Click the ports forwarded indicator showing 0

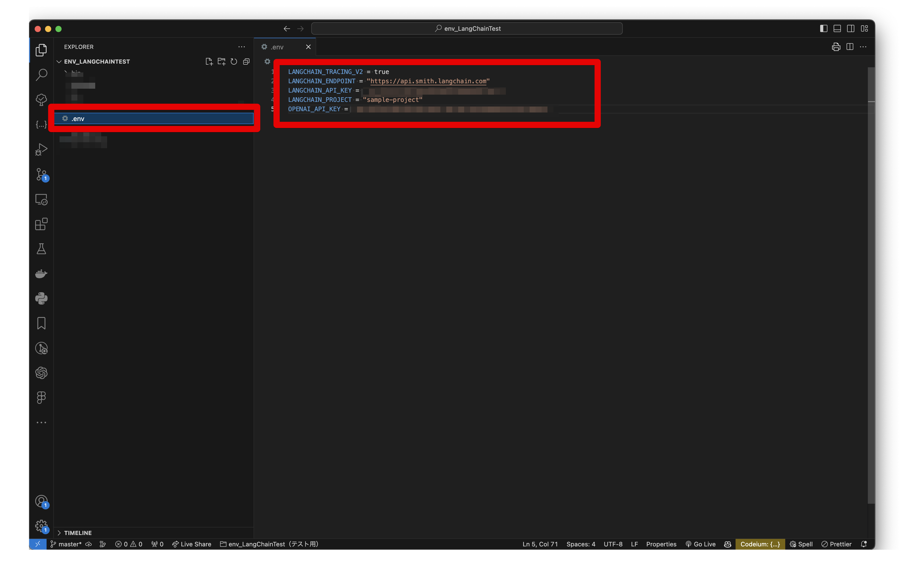point(157,544)
